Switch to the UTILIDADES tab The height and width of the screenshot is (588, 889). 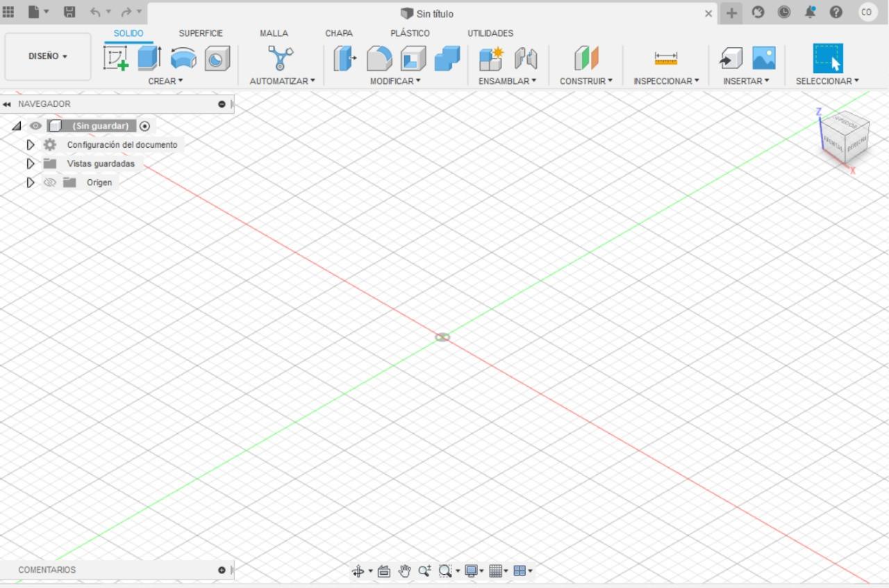(x=490, y=33)
